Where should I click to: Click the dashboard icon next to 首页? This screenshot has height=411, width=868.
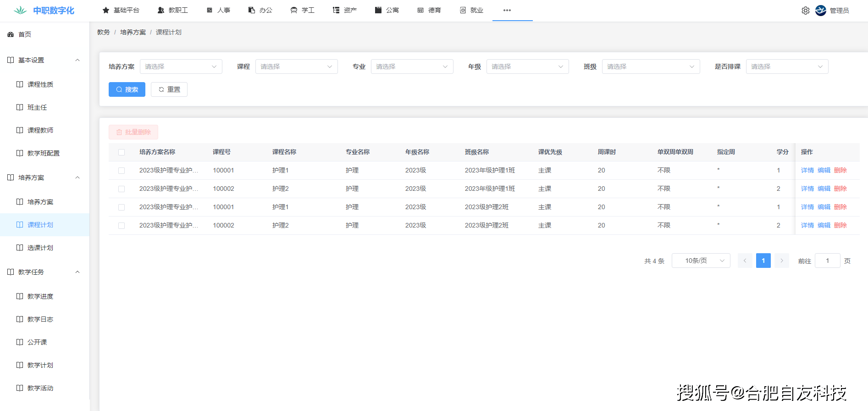[11, 34]
